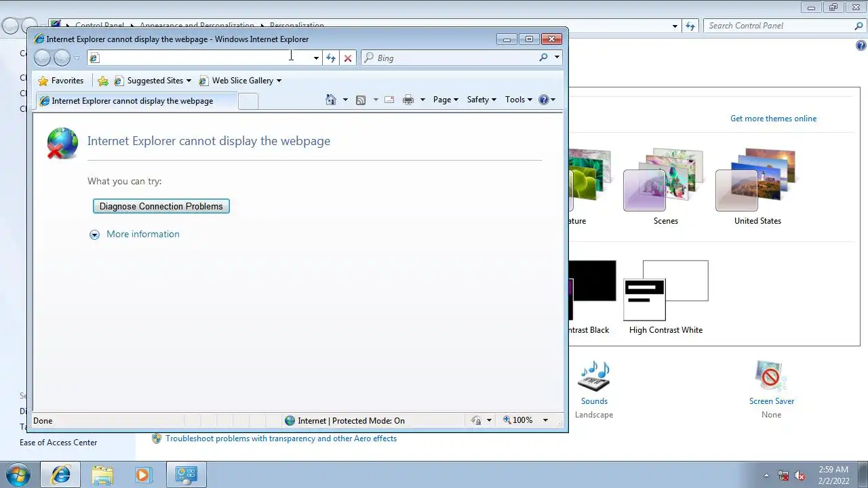
Task: Click the IE Back navigation button
Action: 43,58
